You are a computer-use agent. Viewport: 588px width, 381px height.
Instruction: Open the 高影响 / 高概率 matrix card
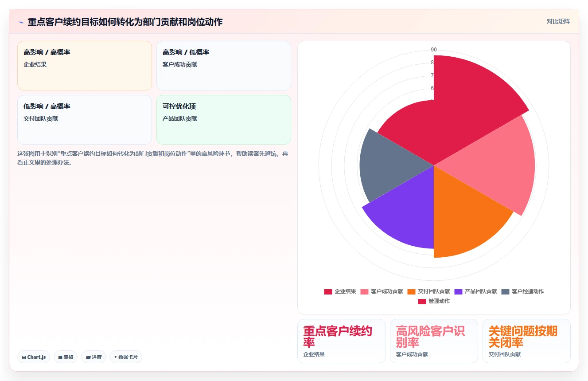(85, 66)
